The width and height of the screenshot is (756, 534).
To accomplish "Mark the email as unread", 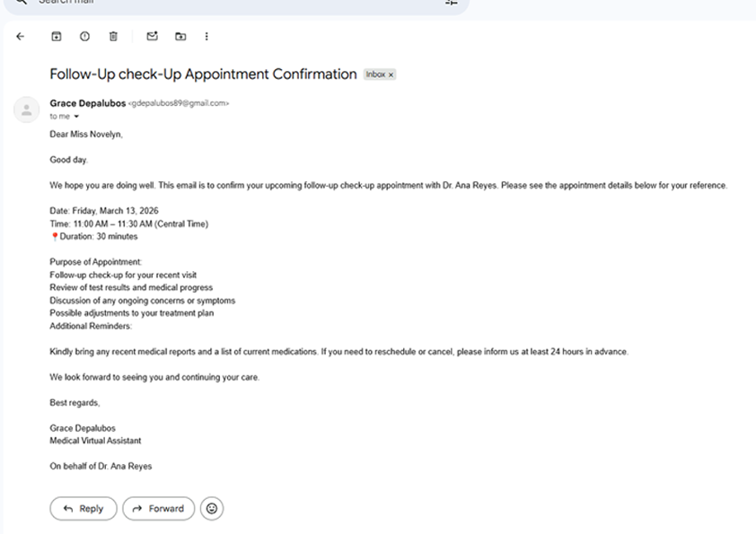I will pyautogui.click(x=153, y=36).
